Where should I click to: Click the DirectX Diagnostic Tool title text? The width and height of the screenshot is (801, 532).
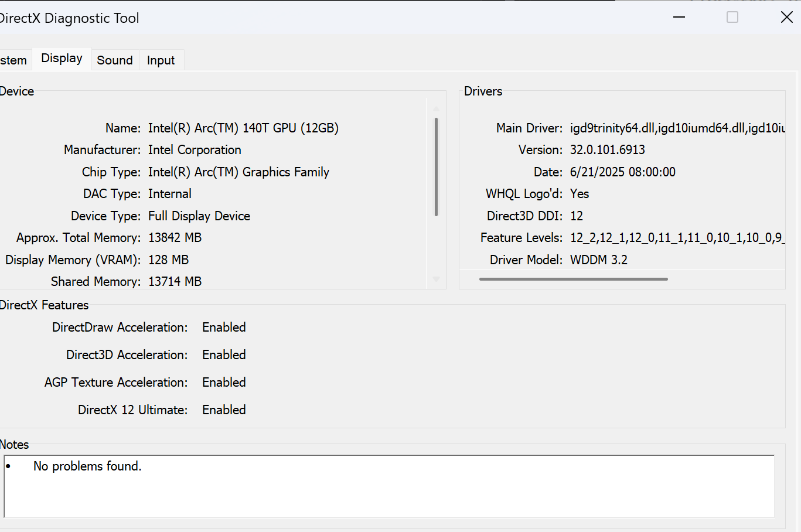[70, 18]
